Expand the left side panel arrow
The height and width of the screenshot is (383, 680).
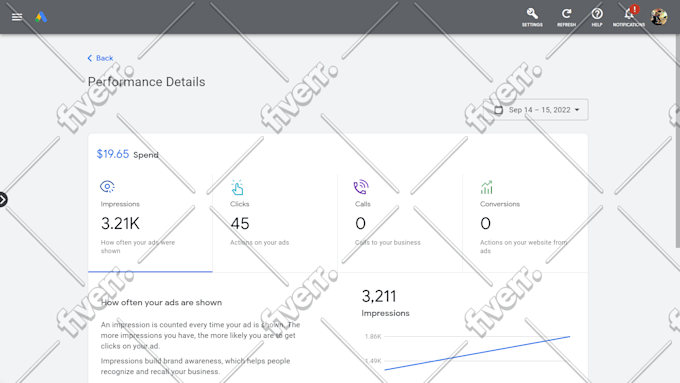coord(3,200)
